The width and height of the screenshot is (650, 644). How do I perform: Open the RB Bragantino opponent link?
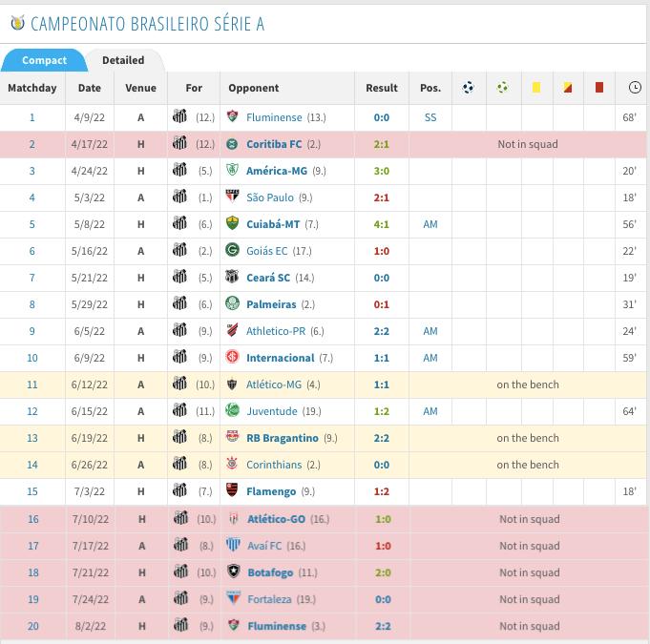tap(283, 438)
